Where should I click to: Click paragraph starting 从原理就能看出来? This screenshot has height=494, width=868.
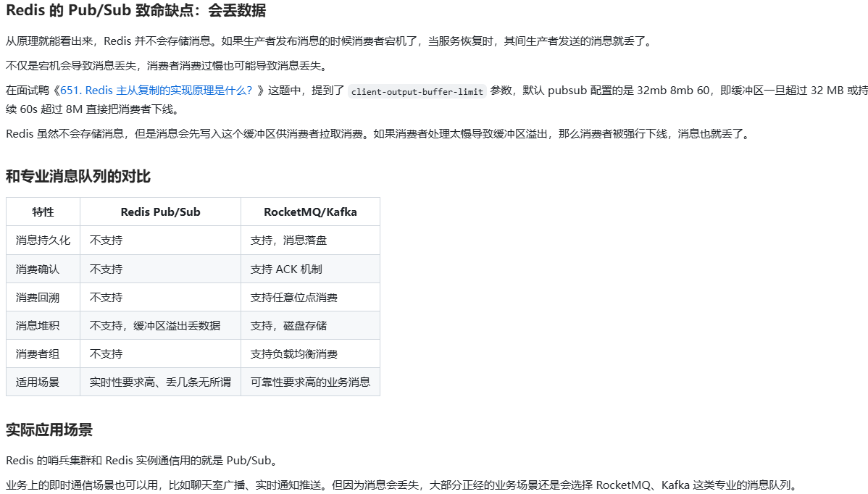click(x=331, y=41)
